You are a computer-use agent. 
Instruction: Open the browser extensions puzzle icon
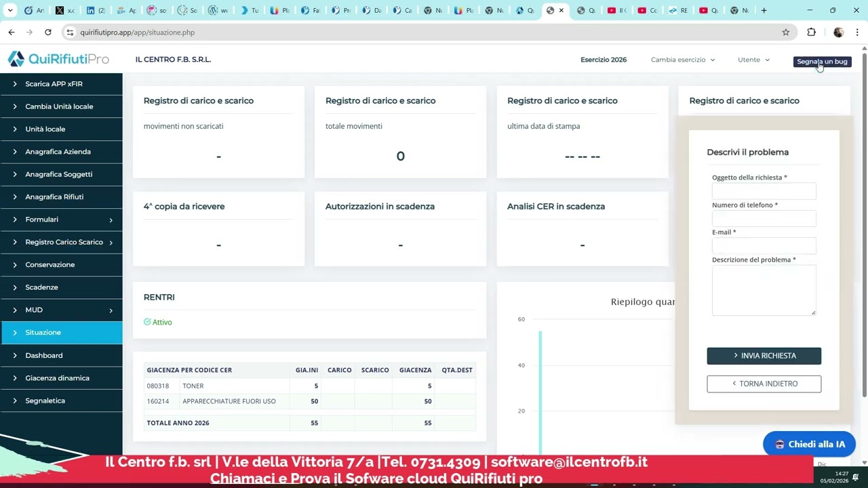tap(812, 32)
